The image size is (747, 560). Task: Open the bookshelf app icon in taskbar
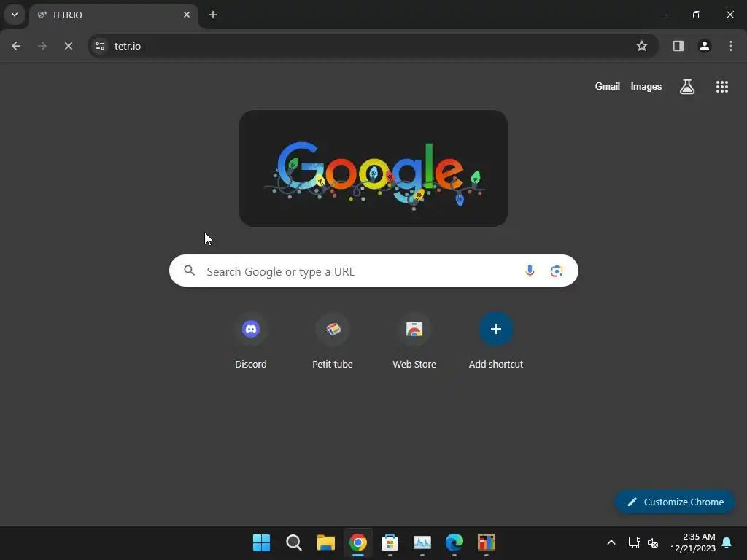point(487,542)
